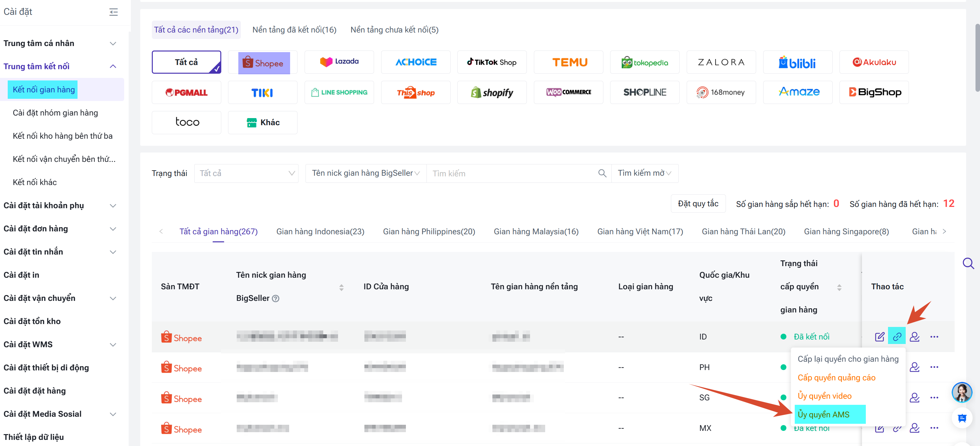The image size is (980, 446).
Task: Select the BigShop platform filter
Action: 874,92
